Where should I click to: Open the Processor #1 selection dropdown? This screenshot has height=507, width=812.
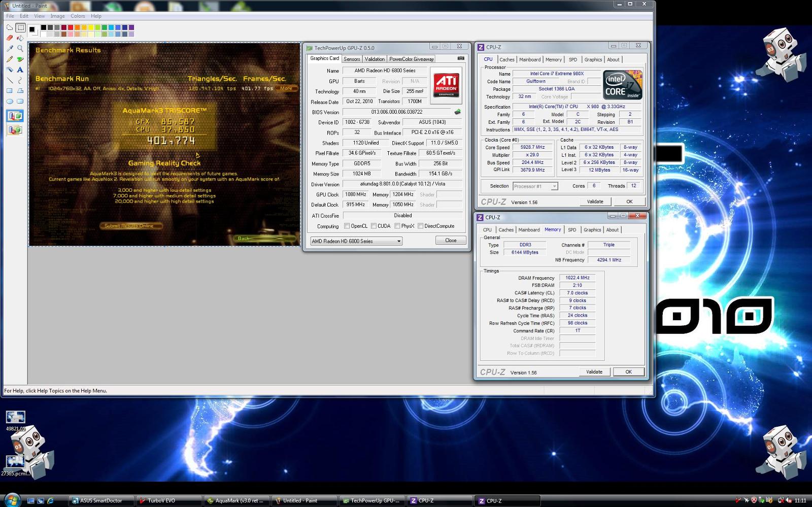click(x=535, y=186)
